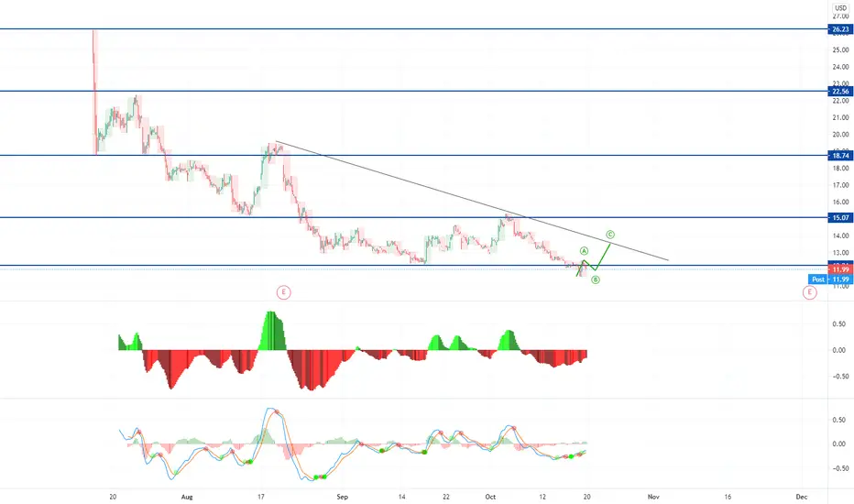Click the Dec date on time axis
The width and height of the screenshot is (854, 504).
[x=801, y=497]
